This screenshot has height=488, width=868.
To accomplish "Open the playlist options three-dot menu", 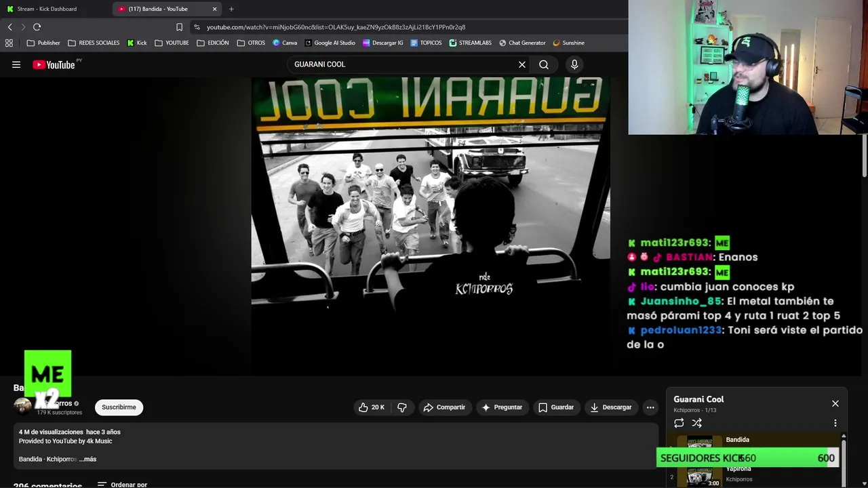I will 835,423.
